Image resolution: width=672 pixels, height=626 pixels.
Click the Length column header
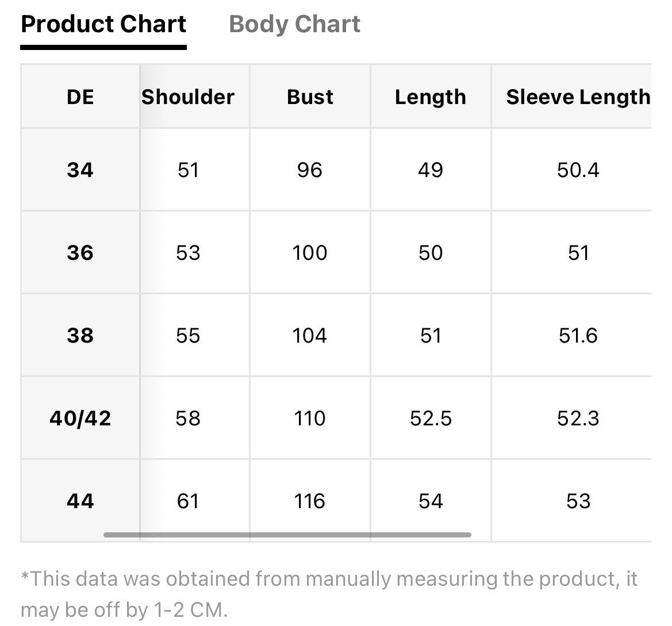(431, 97)
